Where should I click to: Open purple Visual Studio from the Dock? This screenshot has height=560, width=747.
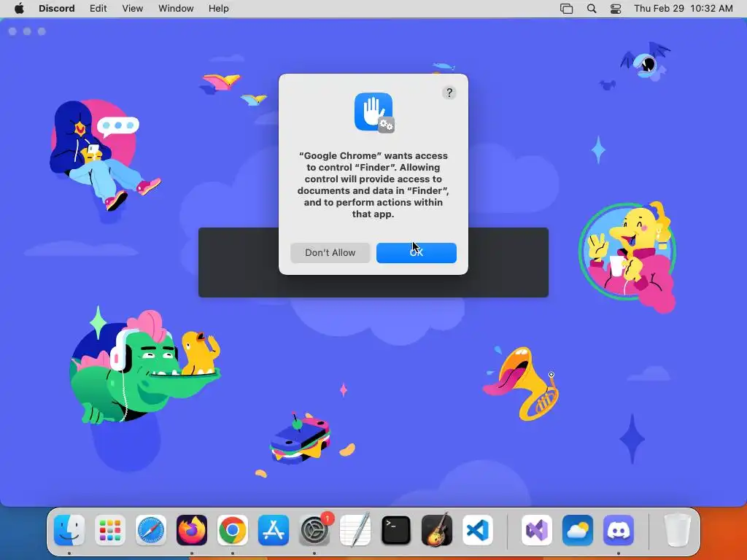(x=537, y=530)
